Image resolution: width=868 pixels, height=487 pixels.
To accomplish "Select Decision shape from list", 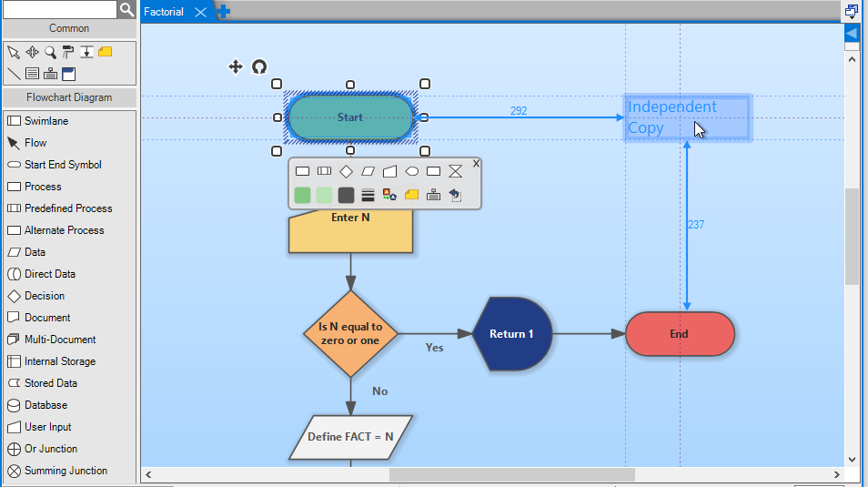I will 69,296.
